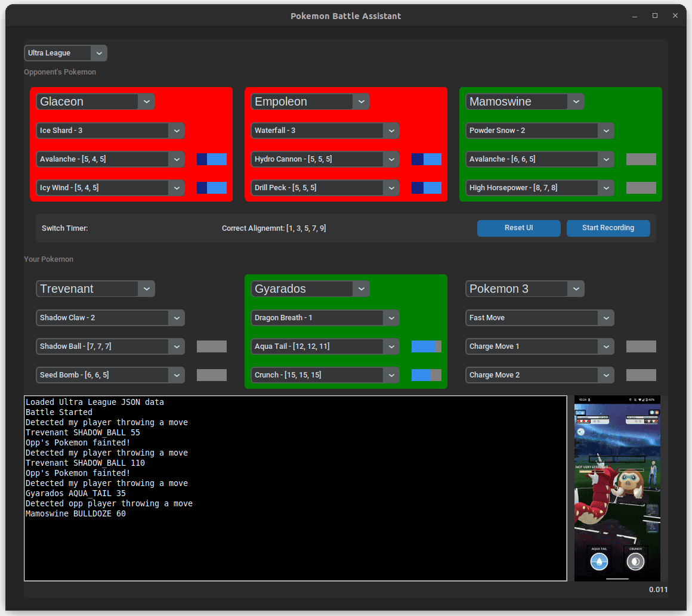Image resolution: width=692 pixels, height=616 pixels.
Task: Click the Charge Move 2 energy bar
Action: [641, 375]
